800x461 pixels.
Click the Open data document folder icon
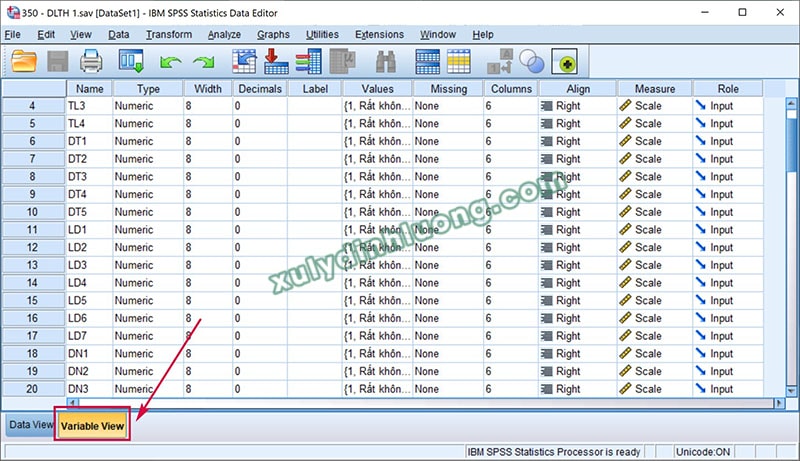pyautogui.click(x=24, y=61)
